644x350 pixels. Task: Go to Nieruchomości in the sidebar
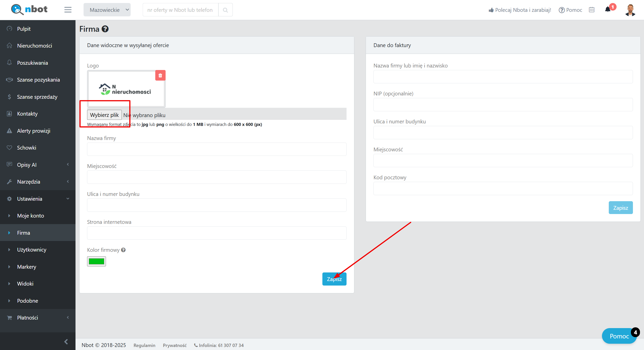point(34,46)
